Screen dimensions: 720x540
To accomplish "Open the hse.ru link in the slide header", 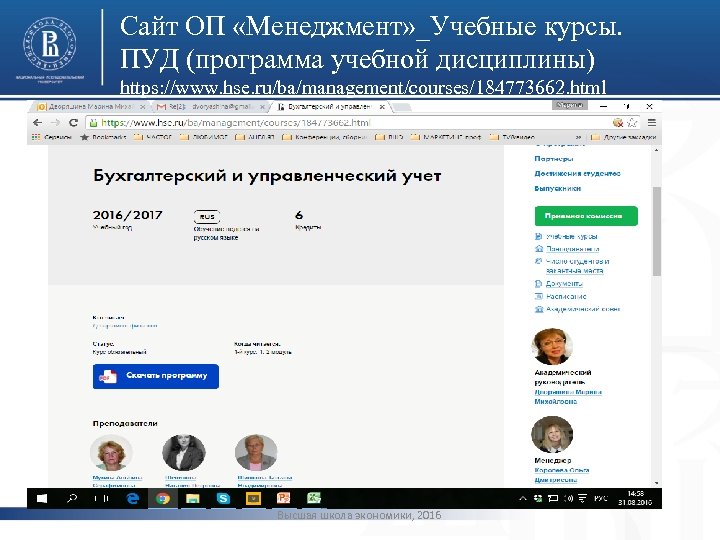I will pyautogui.click(x=363, y=87).
